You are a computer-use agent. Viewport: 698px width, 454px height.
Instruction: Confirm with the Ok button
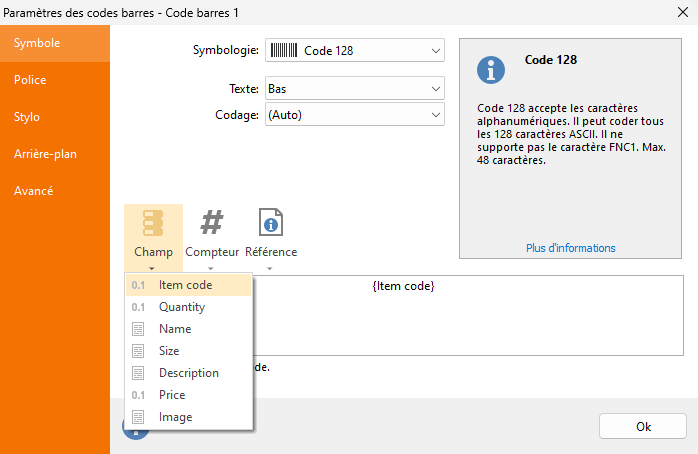tap(643, 426)
